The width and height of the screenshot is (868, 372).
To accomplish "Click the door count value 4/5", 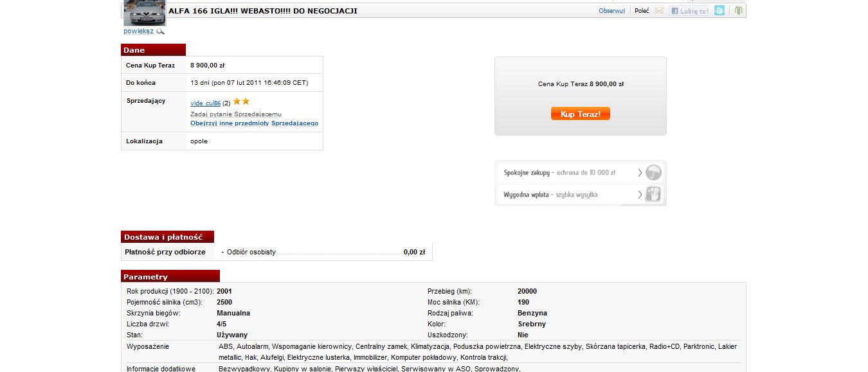I will (222, 324).
